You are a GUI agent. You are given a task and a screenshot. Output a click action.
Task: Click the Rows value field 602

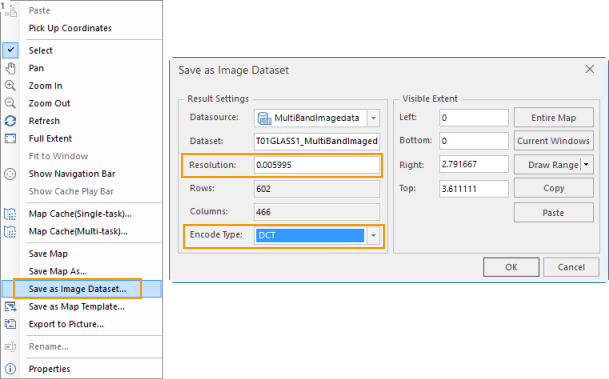(x=317, y=189)
